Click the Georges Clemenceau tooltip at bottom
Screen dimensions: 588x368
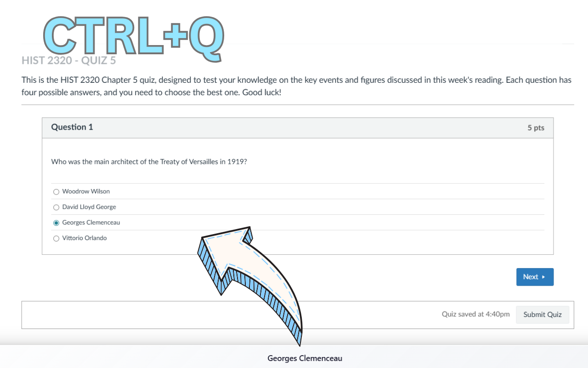305,358
